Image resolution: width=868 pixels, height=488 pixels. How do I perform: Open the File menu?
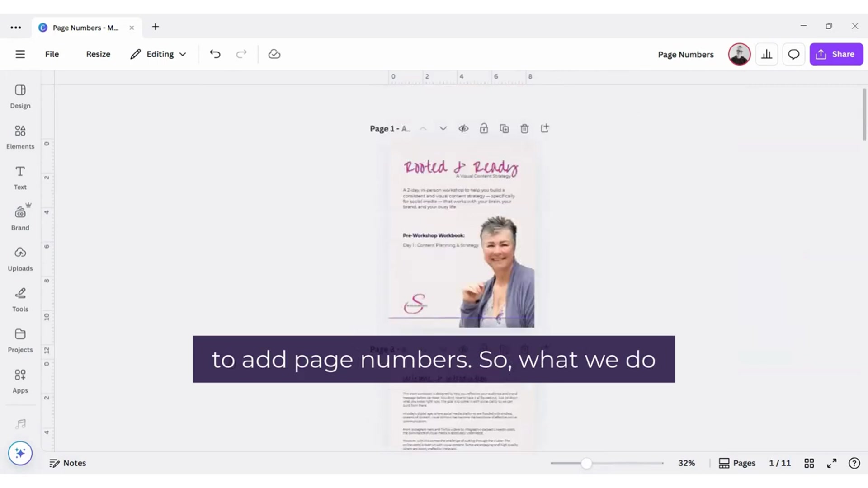(x=52, y=54)
